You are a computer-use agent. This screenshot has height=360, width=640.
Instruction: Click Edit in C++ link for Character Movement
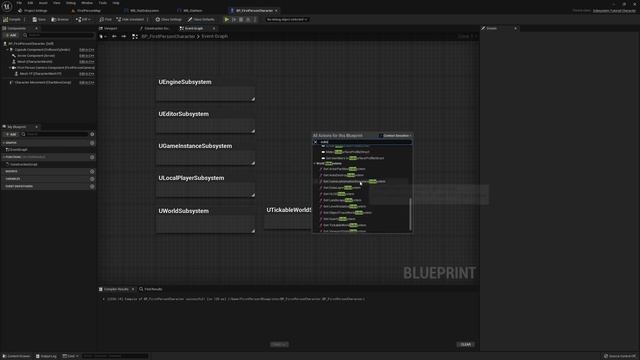coord(87,82)
